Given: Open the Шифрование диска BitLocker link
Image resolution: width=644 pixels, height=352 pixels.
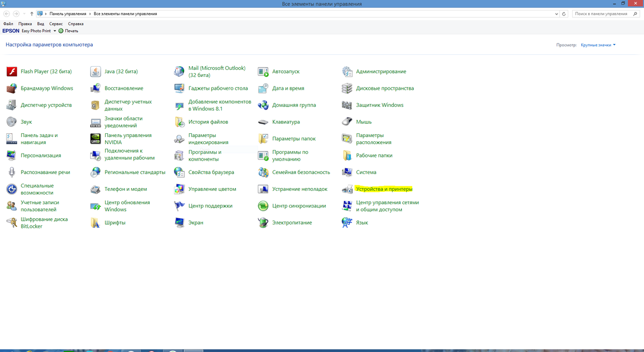Looking at the screenshot, I should point(45,223).
